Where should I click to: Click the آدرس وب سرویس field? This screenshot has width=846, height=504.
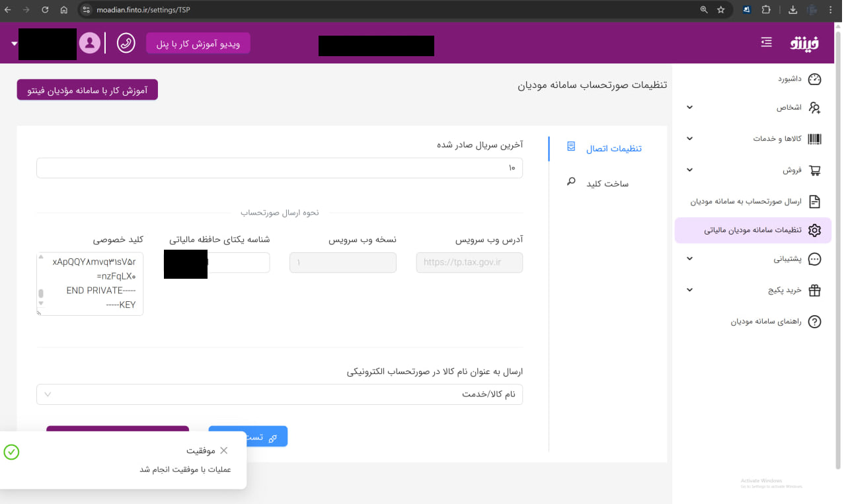(x=469, y=262)
